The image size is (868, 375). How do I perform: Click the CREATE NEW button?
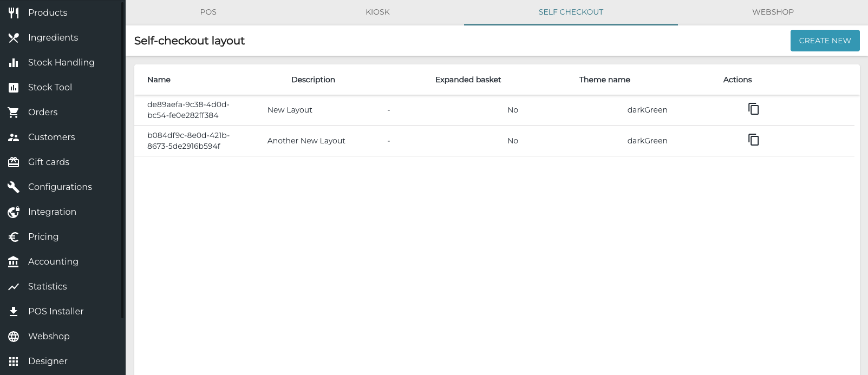tap(825, 41)
